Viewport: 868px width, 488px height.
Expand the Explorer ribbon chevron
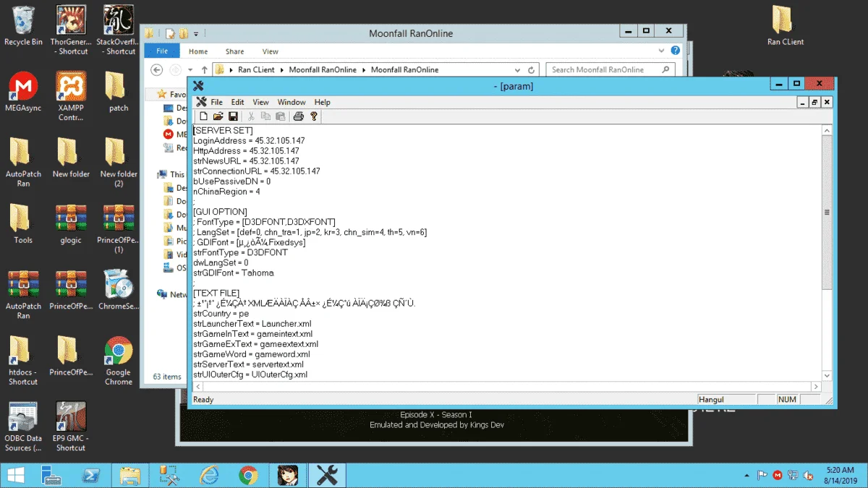click(660, 51)
